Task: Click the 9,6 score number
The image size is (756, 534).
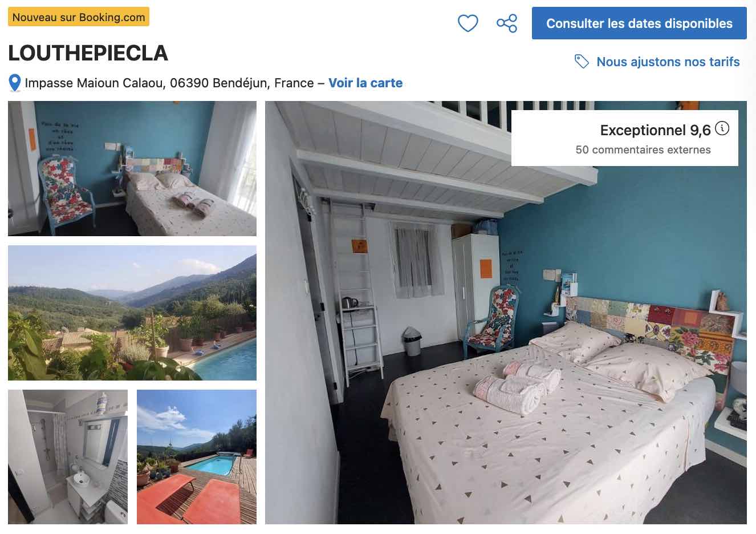Action: tap(700, 130)
